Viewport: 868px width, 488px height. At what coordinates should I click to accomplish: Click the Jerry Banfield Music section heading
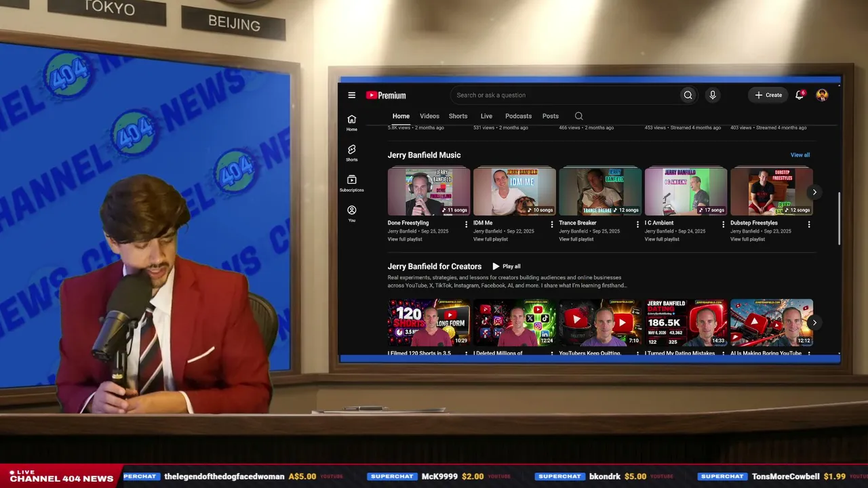(x=424, y=155)
